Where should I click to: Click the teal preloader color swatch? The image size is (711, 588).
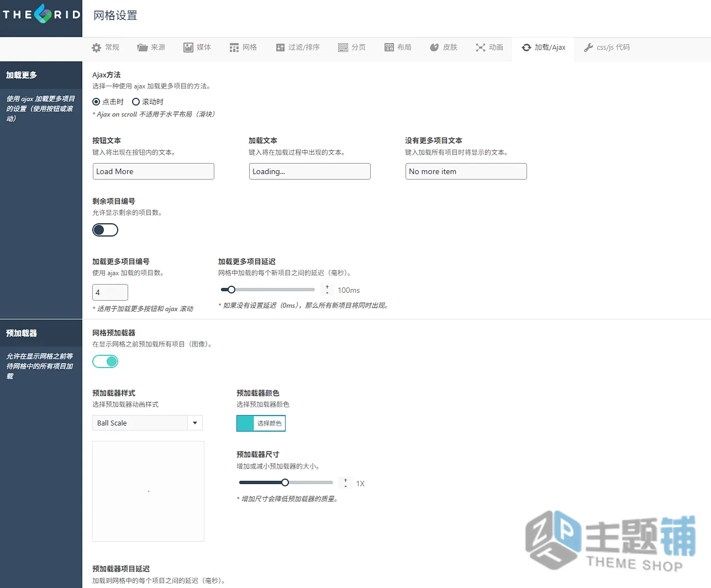pos(245,423)
